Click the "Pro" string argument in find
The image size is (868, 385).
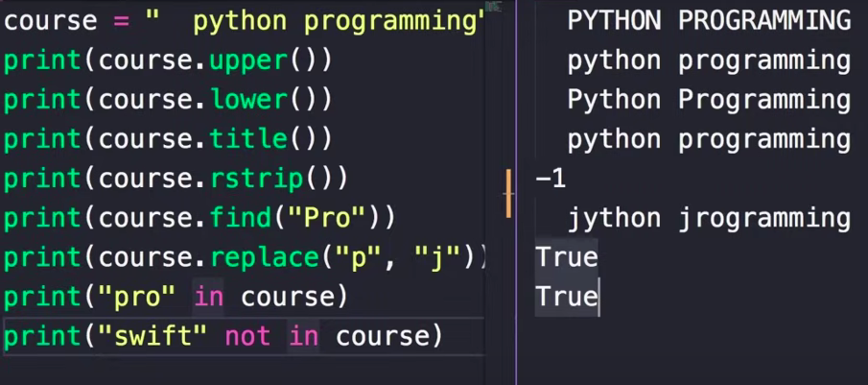tap(328, 218)
